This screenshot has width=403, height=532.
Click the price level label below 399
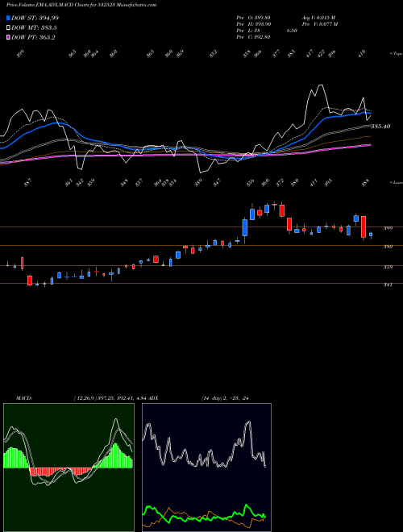point(388,247)
